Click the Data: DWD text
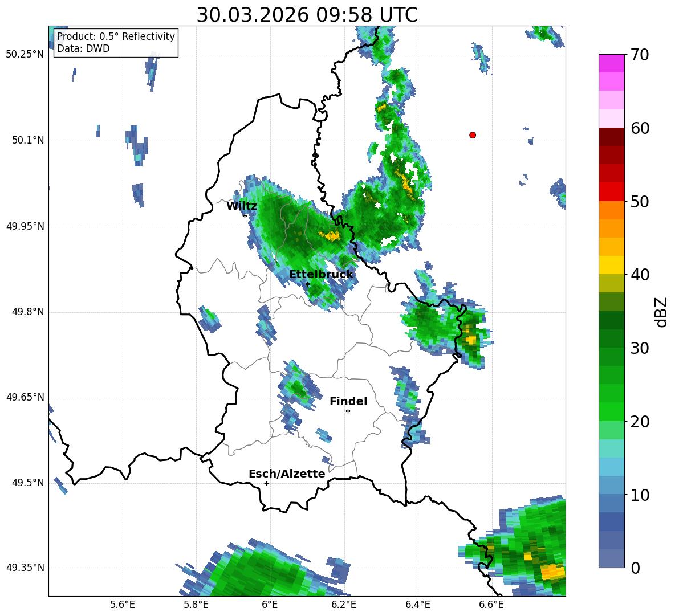This screenshot has width=675, height=616. click(x=83, y=48)
